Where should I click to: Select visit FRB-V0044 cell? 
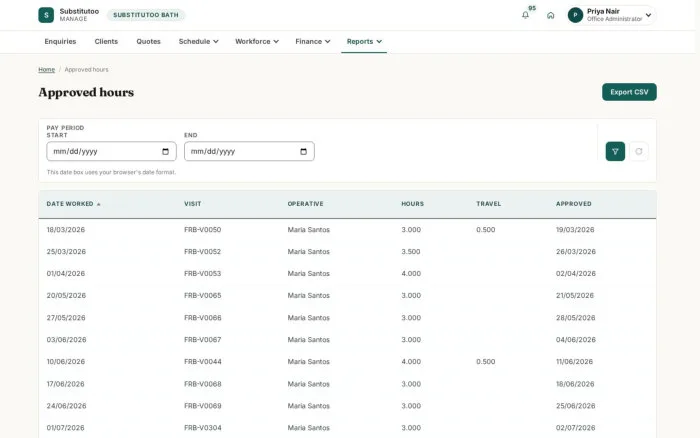pos(203,361)
